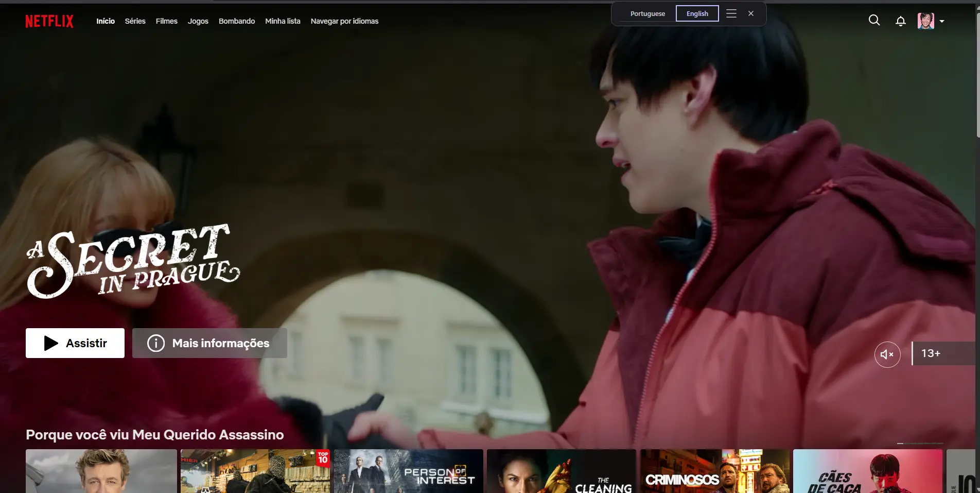Screen dimensions: 980x493
Task: Expand the profile dropdown arrow
Action: tap(942, 22)
